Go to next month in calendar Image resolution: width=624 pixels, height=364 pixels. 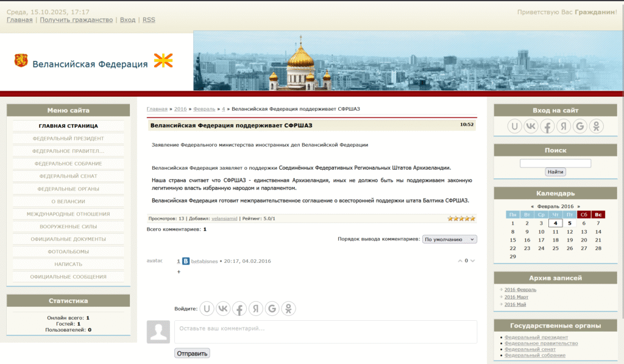(x=578, y=206)
